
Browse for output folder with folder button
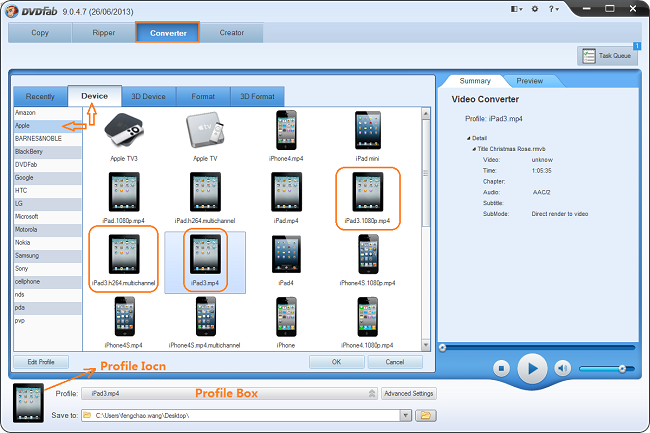point(426,415)
